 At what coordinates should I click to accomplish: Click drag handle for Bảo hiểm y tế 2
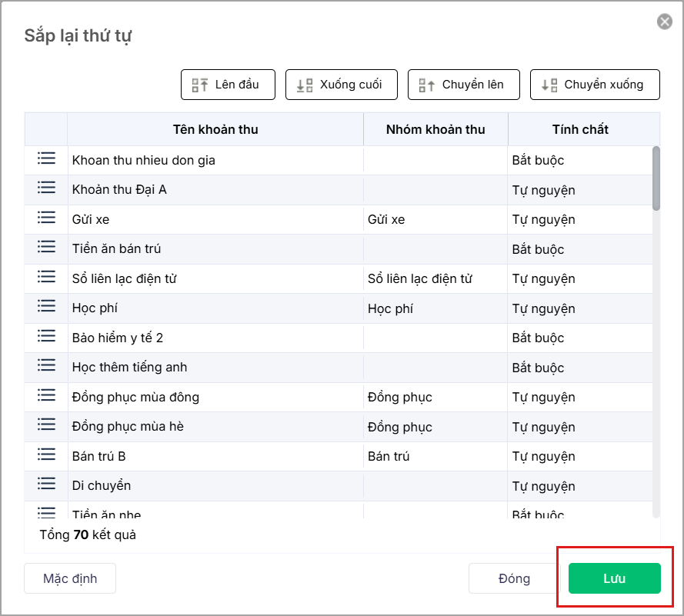point(46,336)
